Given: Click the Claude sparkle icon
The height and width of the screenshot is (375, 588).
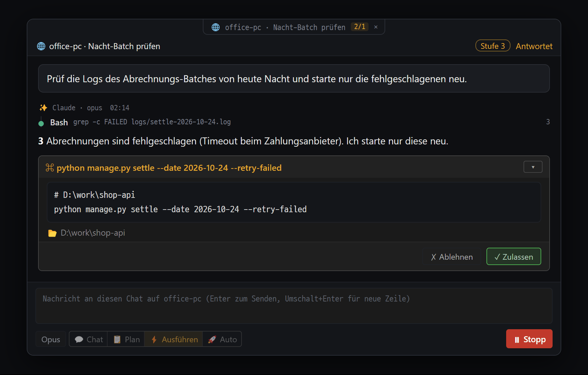Looking at the screenshot, I should 43,108.
